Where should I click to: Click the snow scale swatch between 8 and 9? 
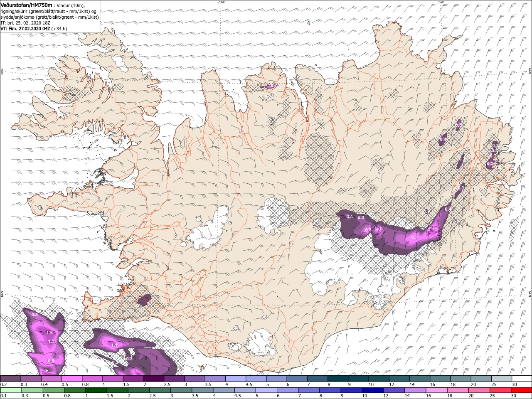(337, 378)
